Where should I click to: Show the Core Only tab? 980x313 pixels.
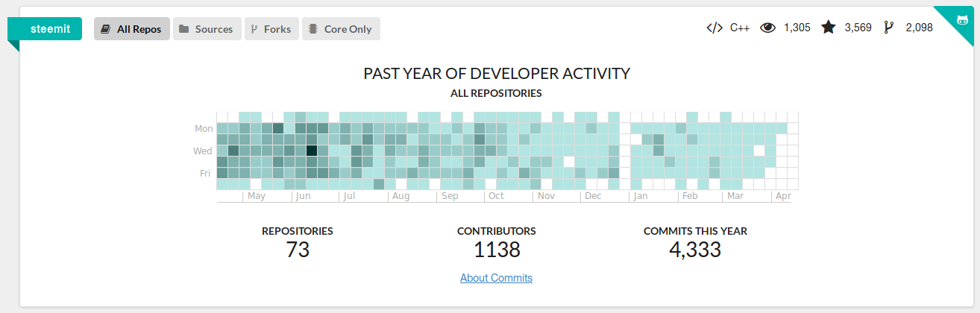(341, 29)
